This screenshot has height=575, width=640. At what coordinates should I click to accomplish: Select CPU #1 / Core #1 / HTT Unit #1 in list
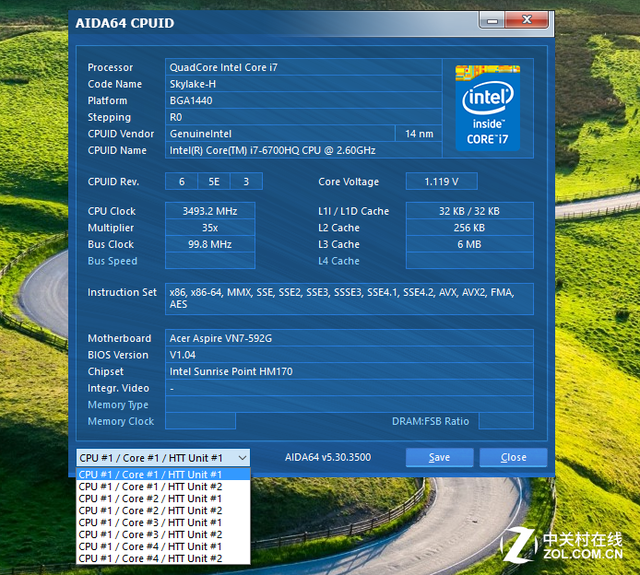click(163, 475)
